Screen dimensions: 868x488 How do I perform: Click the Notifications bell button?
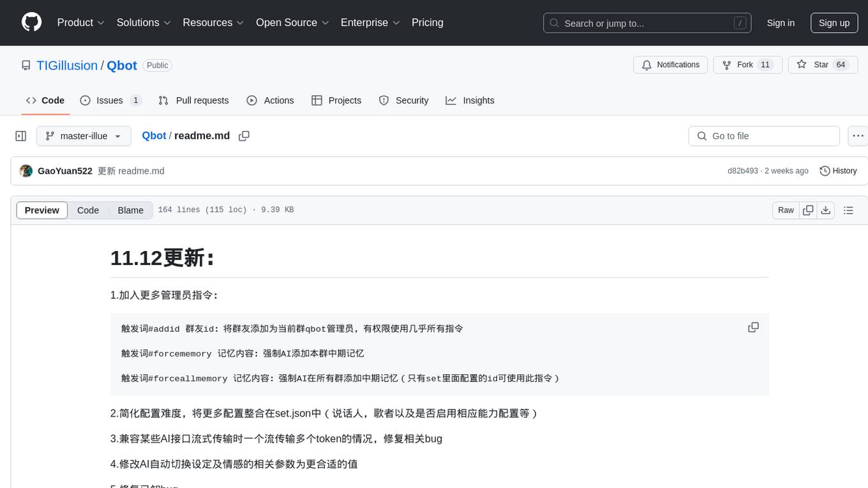pyautogui.click(x=670, y=65)
